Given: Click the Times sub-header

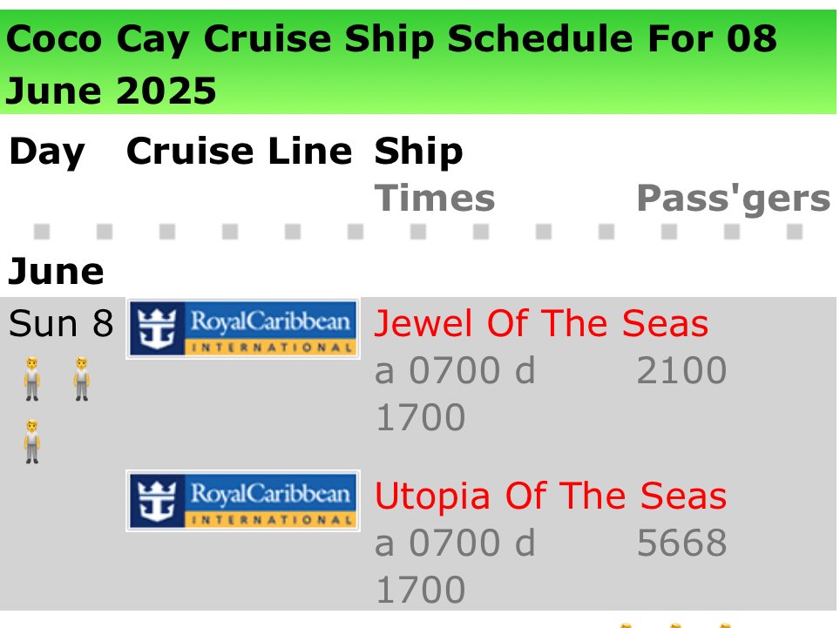Looking at the screenshot, I should [x=435, y=198].
